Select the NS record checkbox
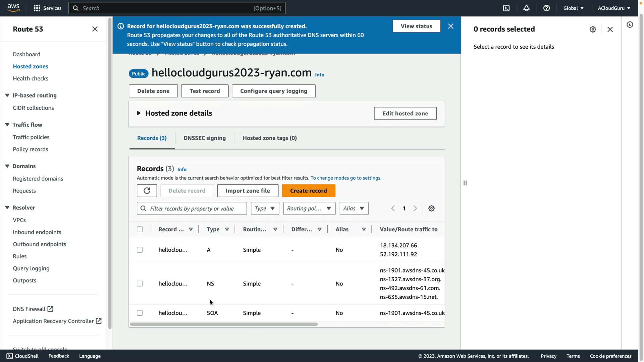The image size is (644, 362). pos(140,284)
